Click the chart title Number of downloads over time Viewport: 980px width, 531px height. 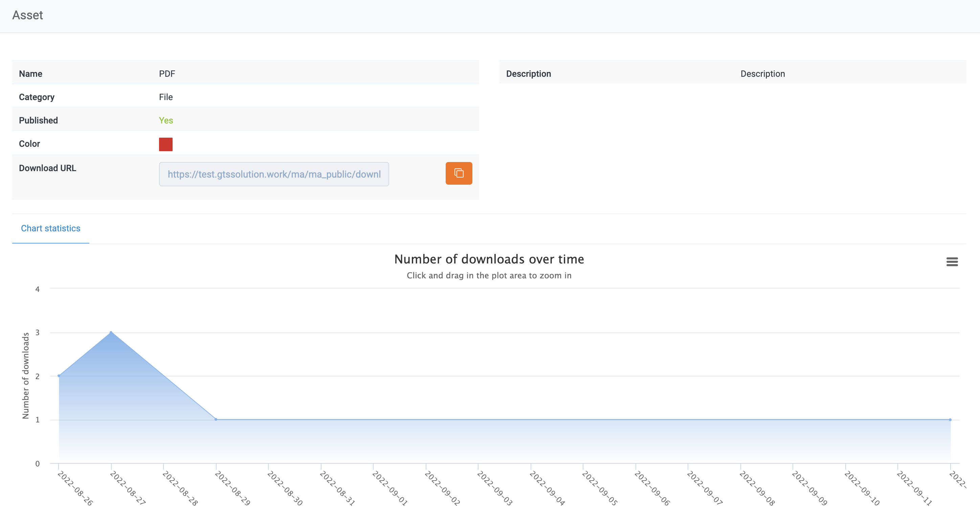coord(489,259)
